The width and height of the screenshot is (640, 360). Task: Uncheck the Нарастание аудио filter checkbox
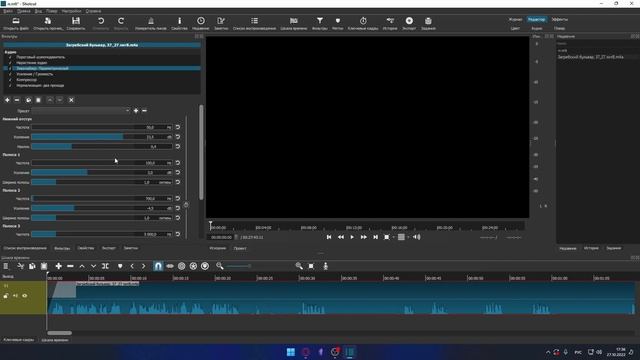[10, 63]
